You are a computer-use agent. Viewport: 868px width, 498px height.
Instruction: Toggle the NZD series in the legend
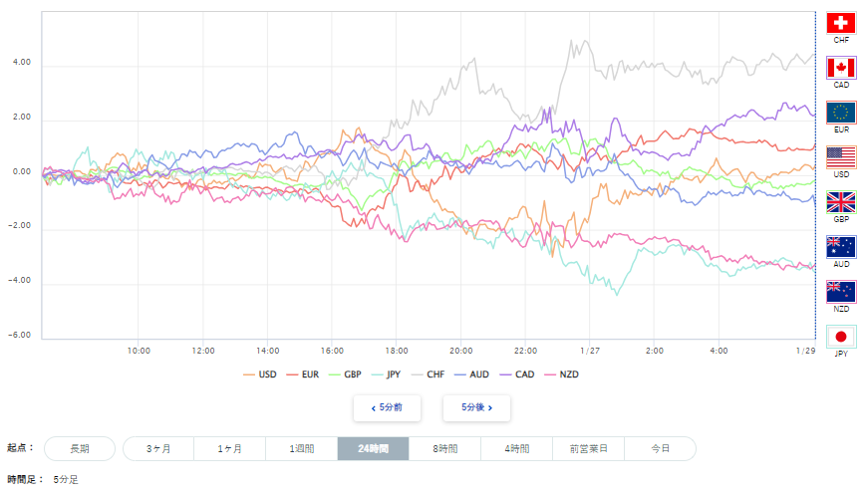click(x=562, y=374)
